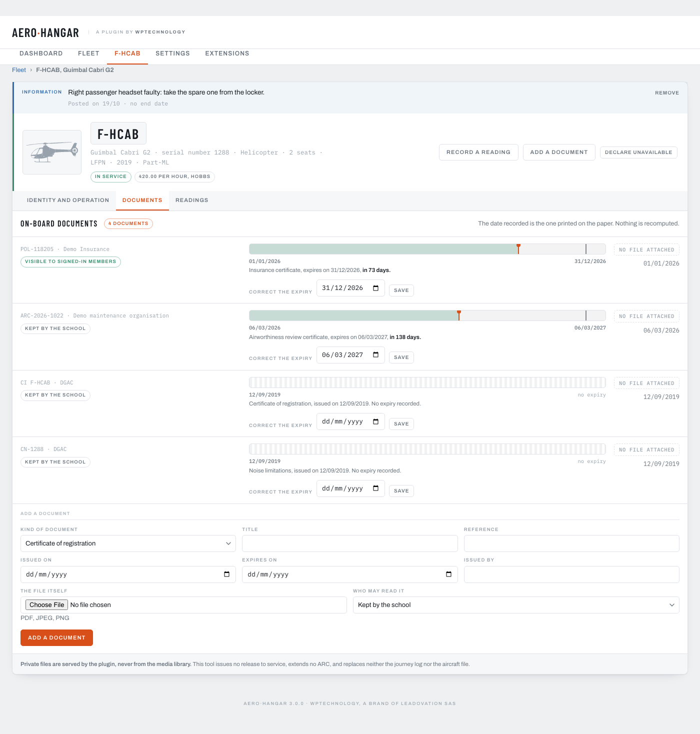Image resolution: width=700 pixels, height=734 pixels.
Task: Open calendar picker for Insurance expiry 31/12/2026
Action: (376, 288)
